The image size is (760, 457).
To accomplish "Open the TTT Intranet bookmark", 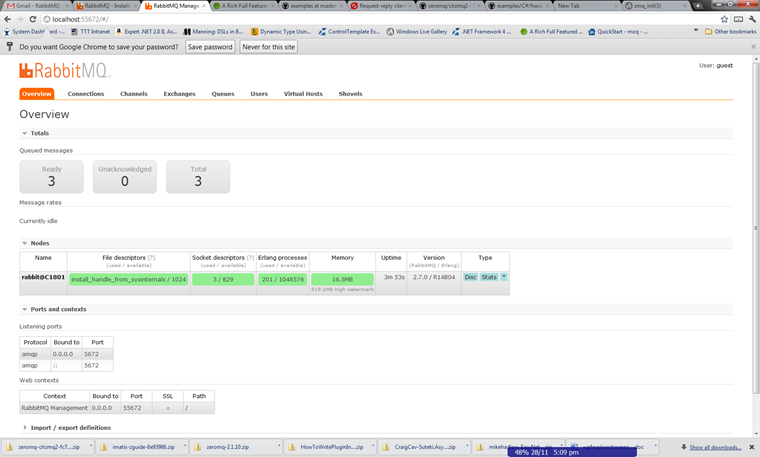I will coord(91,32).
